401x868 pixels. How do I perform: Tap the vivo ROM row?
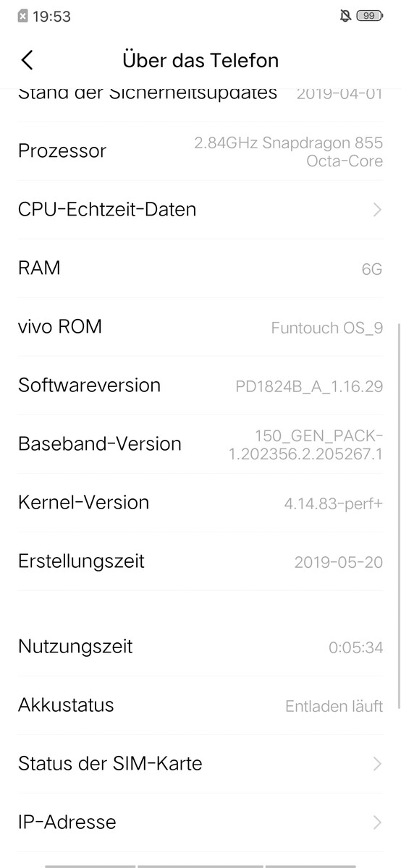click(200, 327)
